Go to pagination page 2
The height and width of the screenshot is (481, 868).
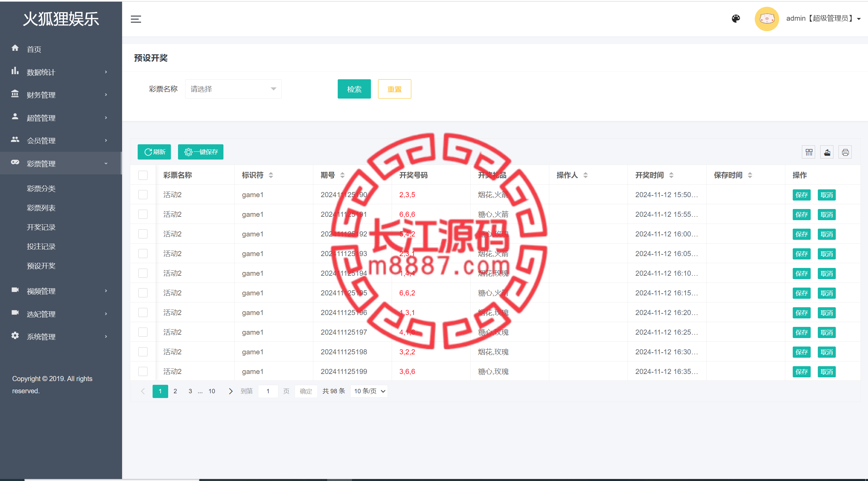click(175, 391)
